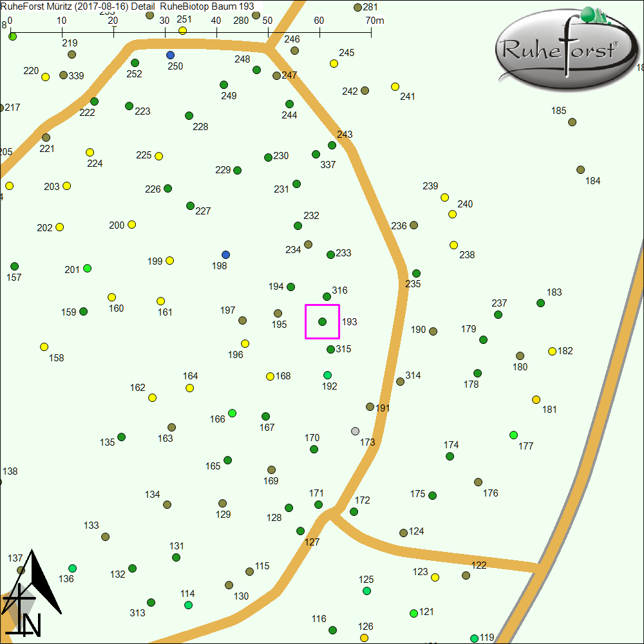Viewport: 644px width, 644px height.
Task: Click the highlighted tree 193 marker
Action: [x=322, y=321]
